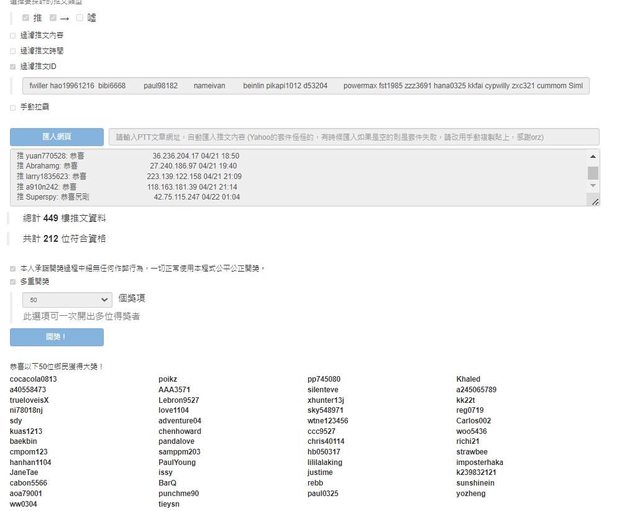Click the 匯入網頁 import button
The width and height of the screenshot is (640, 511).
[56, 137]
